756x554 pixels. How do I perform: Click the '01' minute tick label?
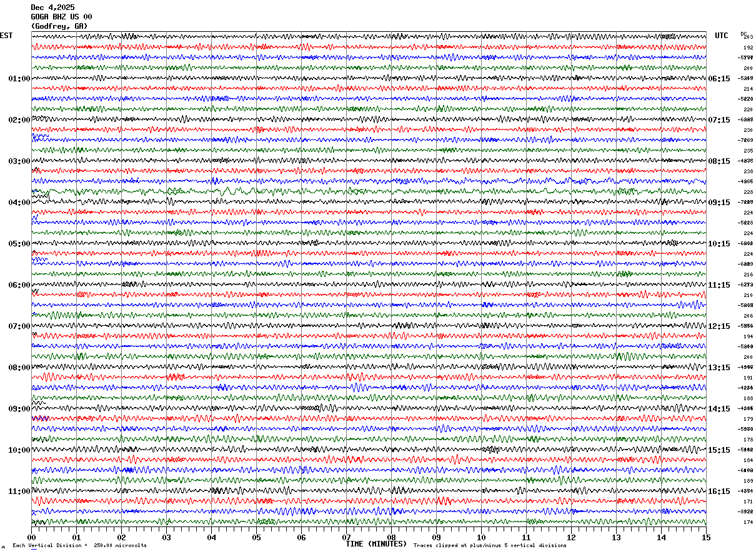(x=76, y=537)
